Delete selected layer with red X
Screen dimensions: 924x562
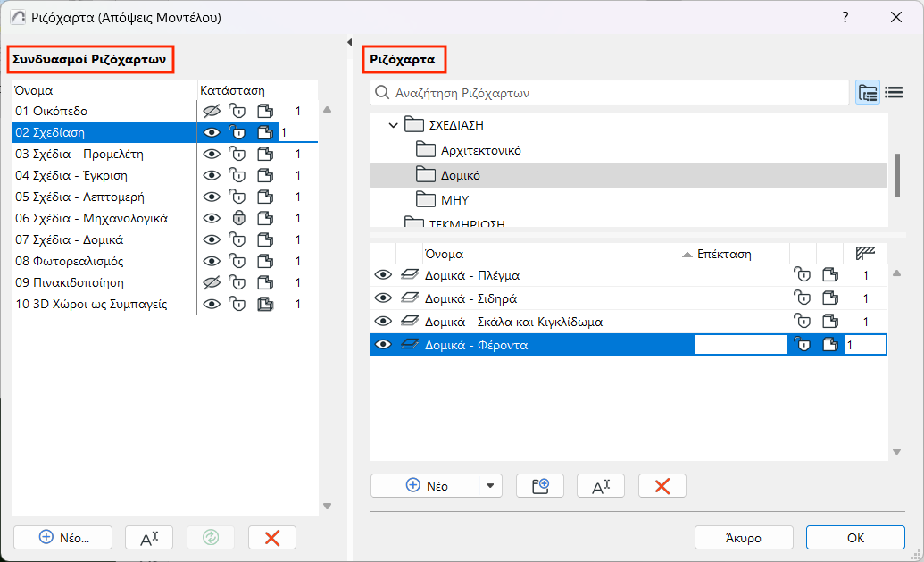coord(662,486)
